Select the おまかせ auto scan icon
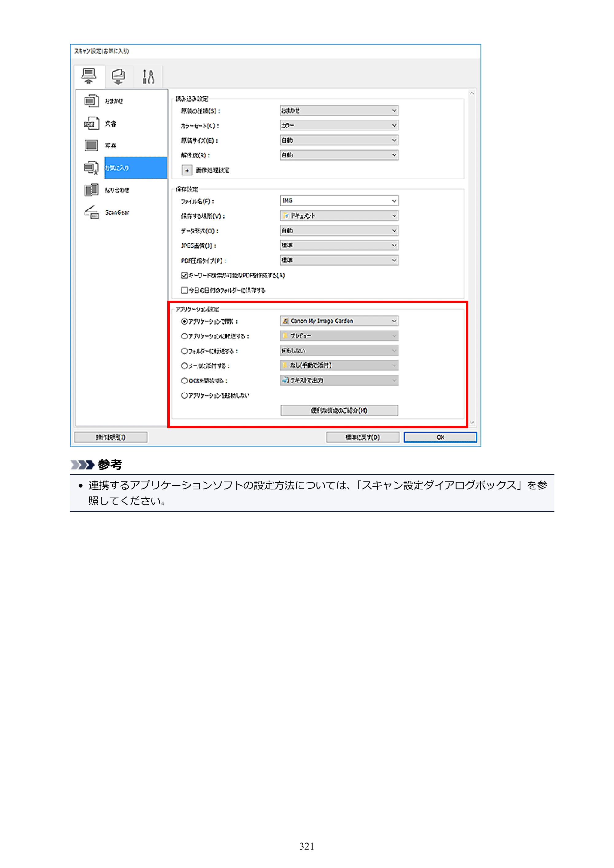This screenshot has width=614, height=868. pyautogui.click(x=91, y=101)
